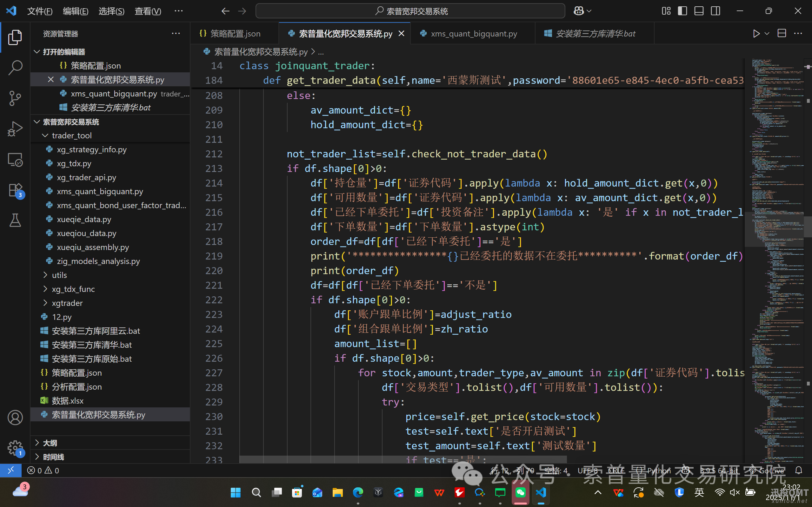Open Run and Debug view
The width and height of the screenshot is (812, 507).
15,129
